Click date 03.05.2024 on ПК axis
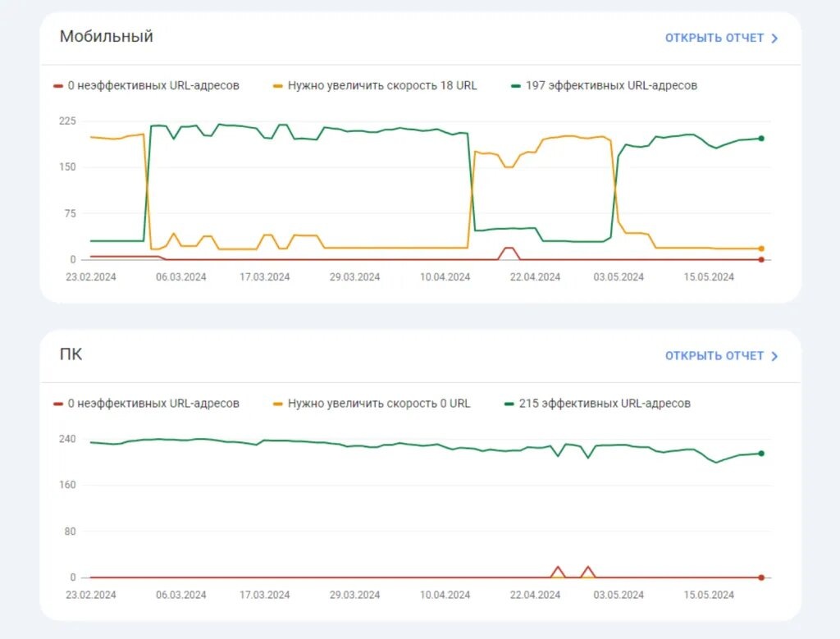Screen dimensions: 840x639 (619, 595)
